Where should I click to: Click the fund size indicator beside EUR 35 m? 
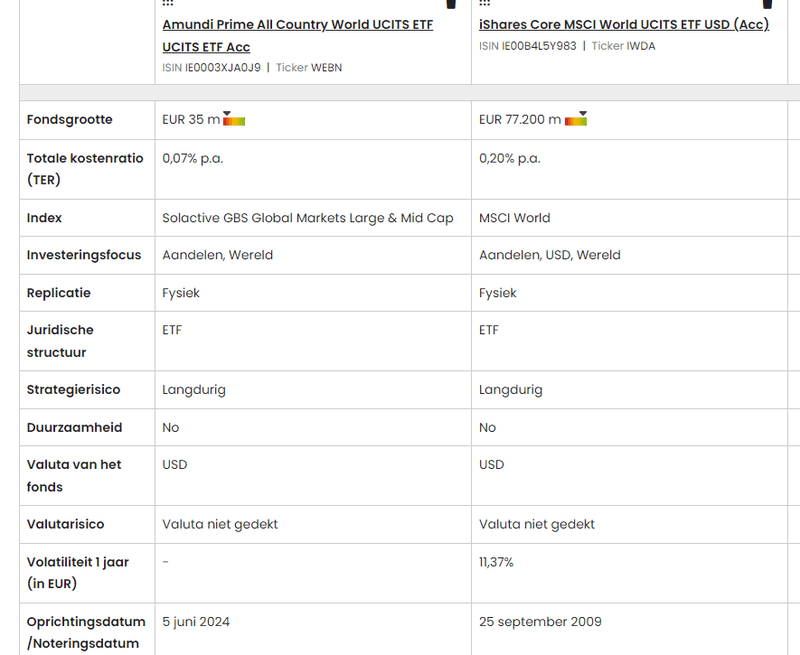pos(234,119)
